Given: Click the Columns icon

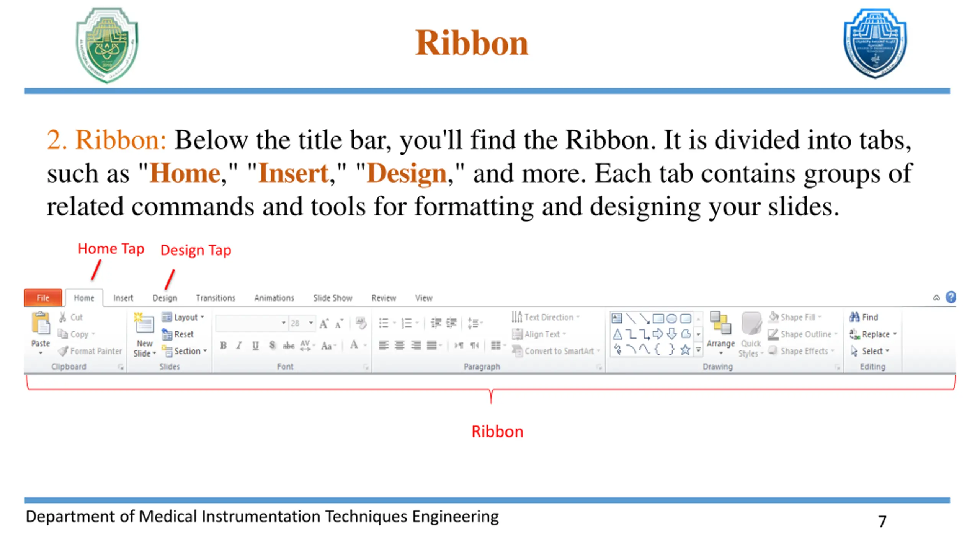Looking at the screenshot, I should [x=498, y=346].
